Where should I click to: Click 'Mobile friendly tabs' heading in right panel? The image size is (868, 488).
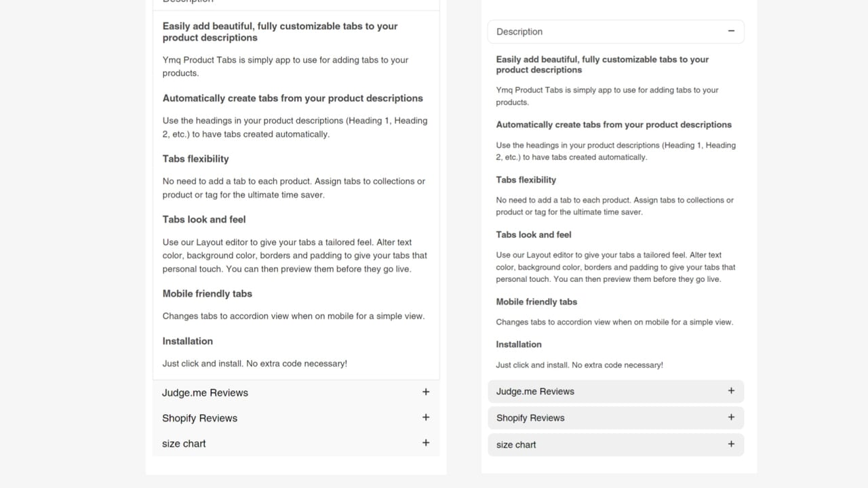point(536,302)
